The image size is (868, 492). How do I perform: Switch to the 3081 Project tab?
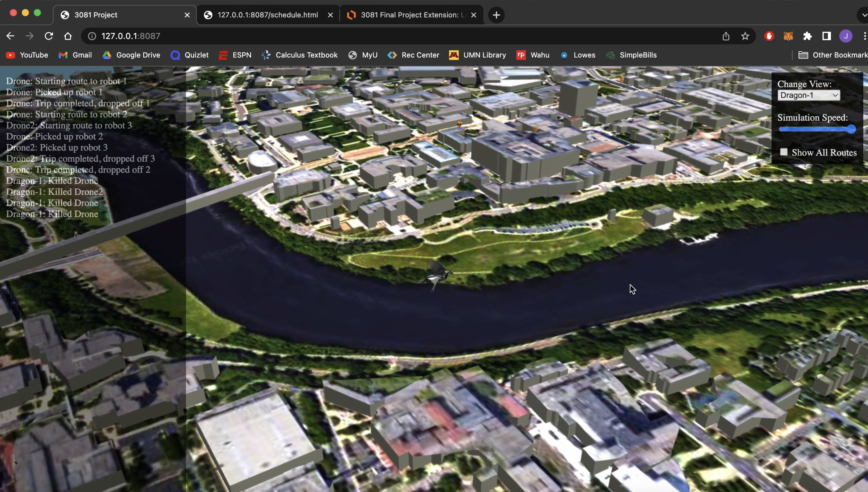click(125, 15)
